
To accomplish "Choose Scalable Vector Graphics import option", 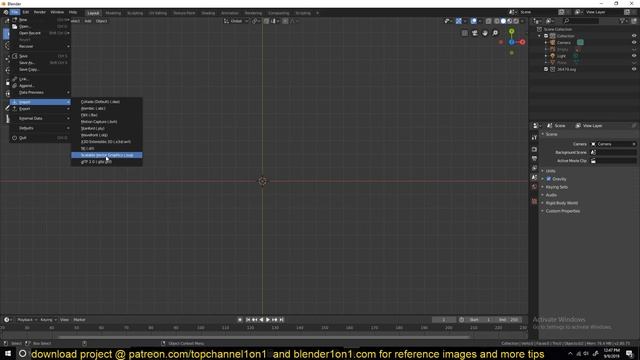I will (107, 155).
